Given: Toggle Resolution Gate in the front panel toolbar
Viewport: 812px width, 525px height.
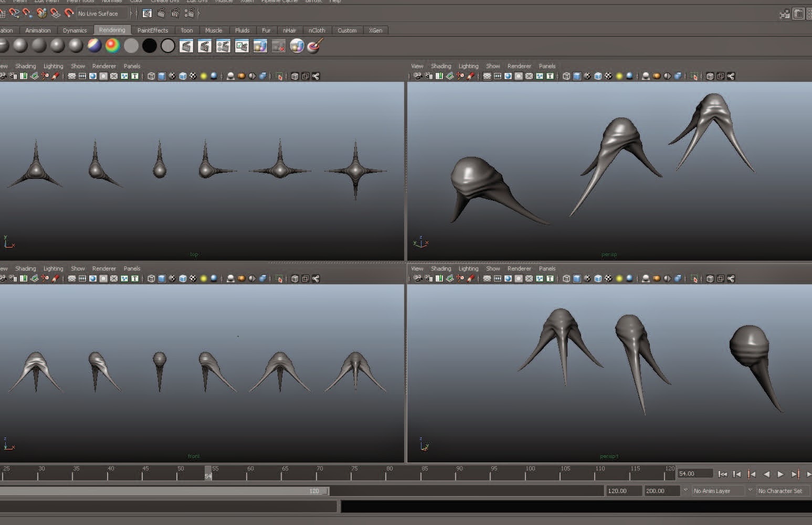Looking at the screenshot, I should point(93,278).
